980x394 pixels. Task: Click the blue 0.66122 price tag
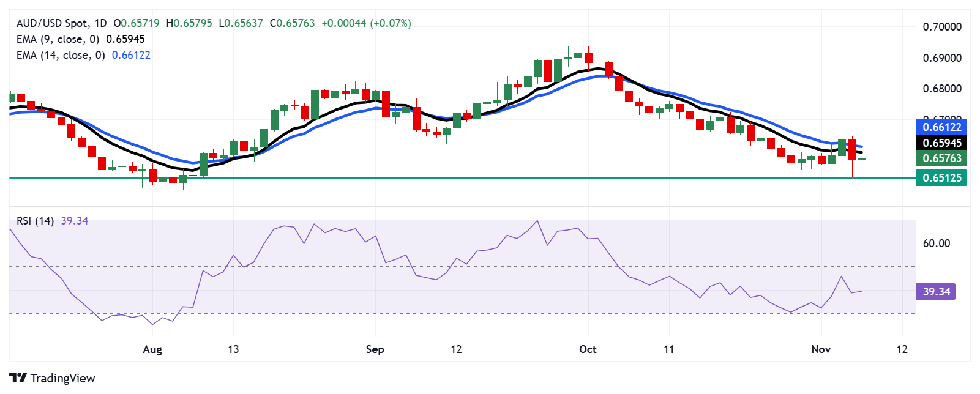click(941, 127)
